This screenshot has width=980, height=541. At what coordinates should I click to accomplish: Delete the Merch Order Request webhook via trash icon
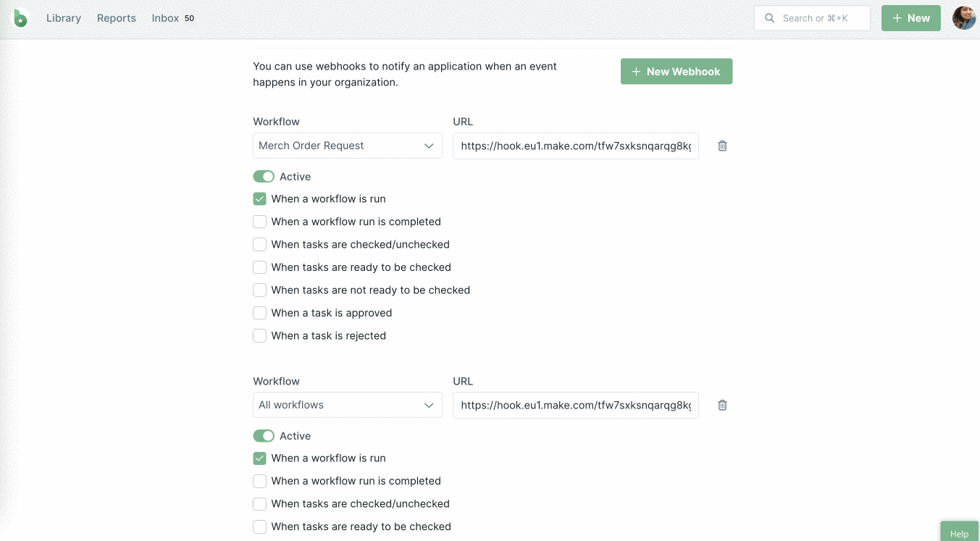[x=721, y=146]
